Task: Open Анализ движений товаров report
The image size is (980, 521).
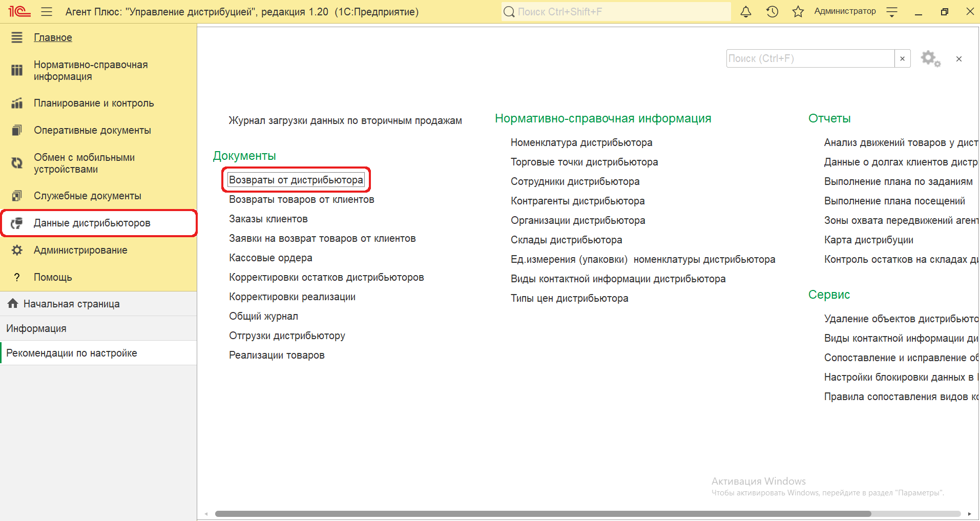Action: (901, 142)
